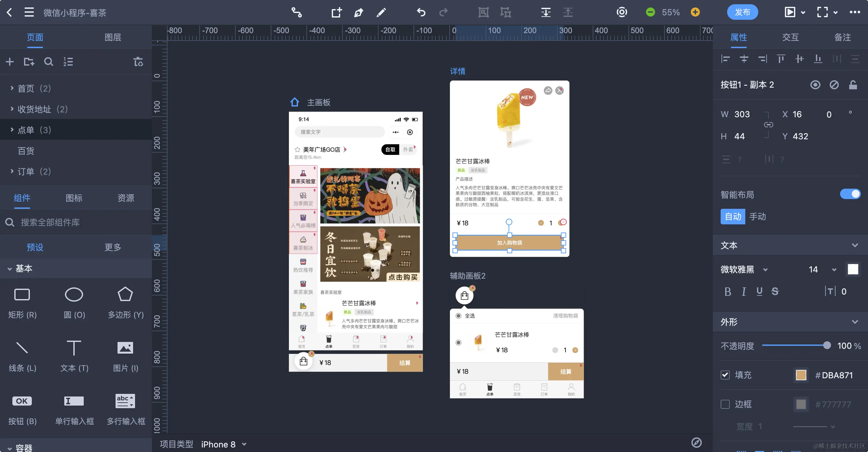Enable the 边框 checkbox

click(725, 404)
